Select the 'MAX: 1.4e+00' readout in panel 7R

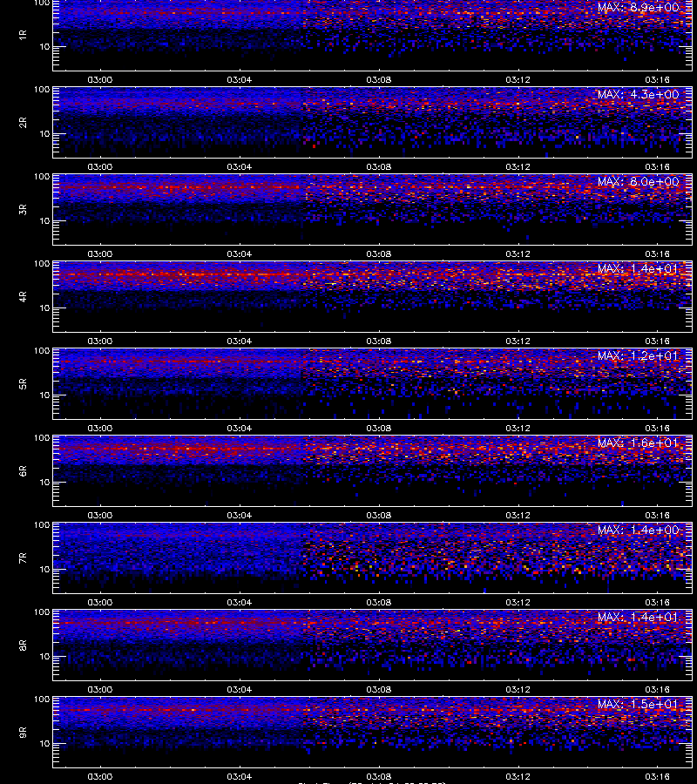coord(639,530)
